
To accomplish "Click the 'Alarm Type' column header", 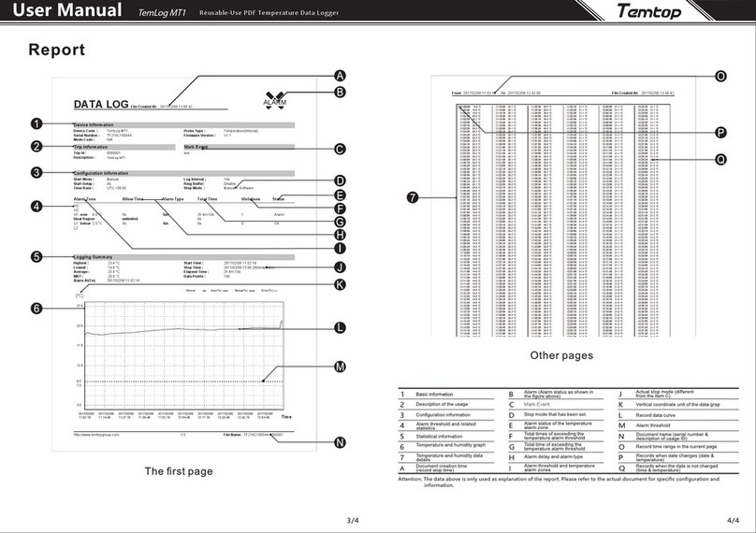I will click(172, 198).
